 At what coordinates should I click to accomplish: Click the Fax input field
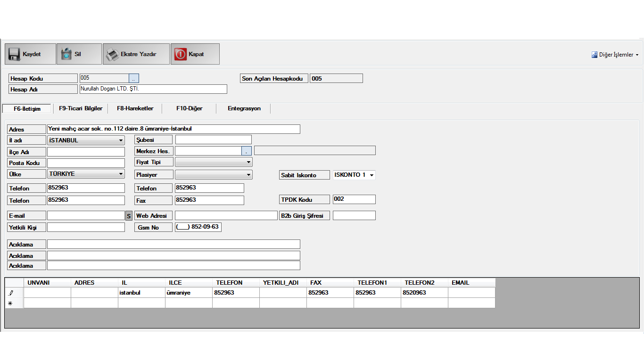tap(209, 200)
